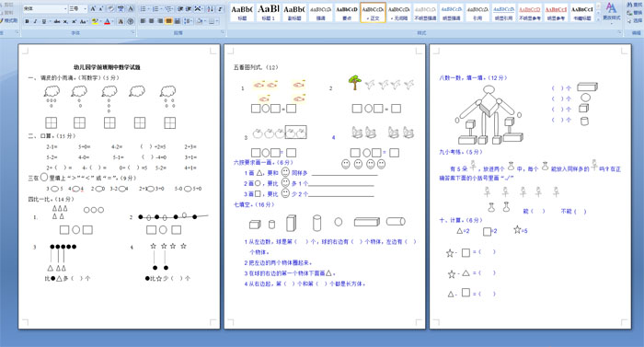Click the first document page titled 幼儿园学前班期中数学试题
The width and height of the screenshot is (644, 347).
pos(119,186)
